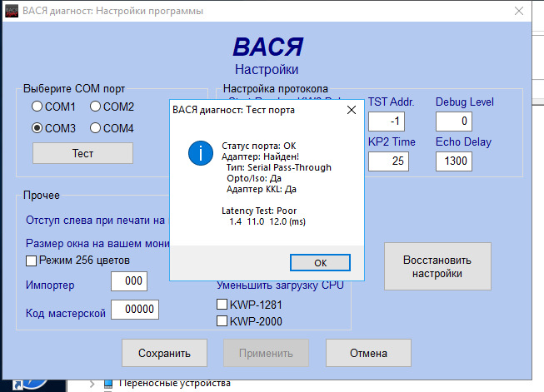Click into the Импортер field
Screen dimensions: 544x392
[x=129, y=281]
